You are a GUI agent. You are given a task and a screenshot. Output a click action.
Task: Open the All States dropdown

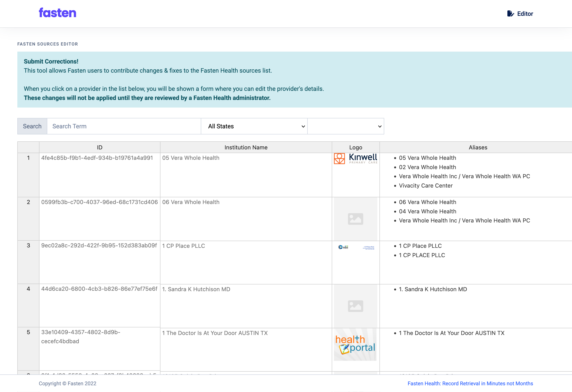click(x=254, y=126)
